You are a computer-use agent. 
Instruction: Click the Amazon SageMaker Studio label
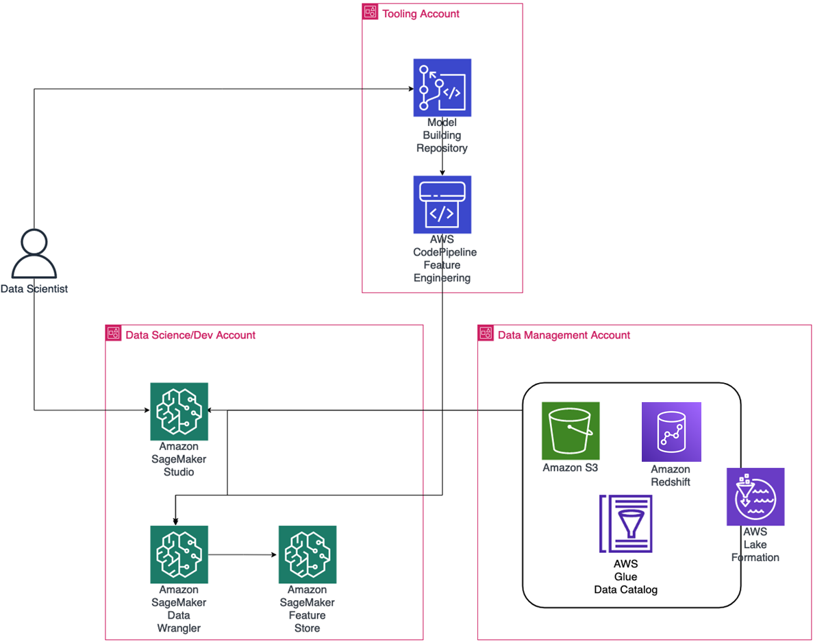point(179,460)
